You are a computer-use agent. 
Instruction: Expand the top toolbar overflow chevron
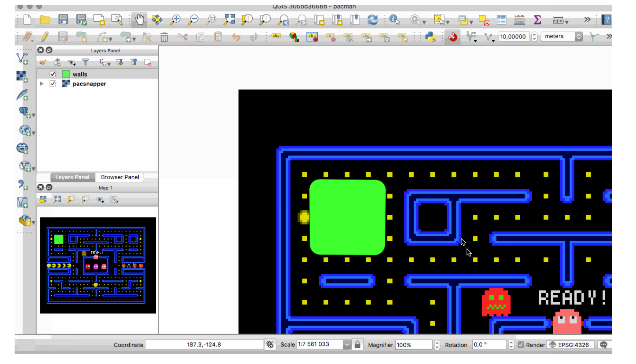[588, 20]
